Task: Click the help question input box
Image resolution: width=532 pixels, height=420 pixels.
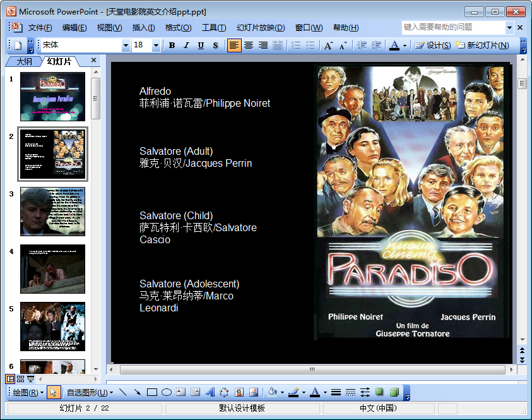Action: pyautogui.click(x=454, y=27)
